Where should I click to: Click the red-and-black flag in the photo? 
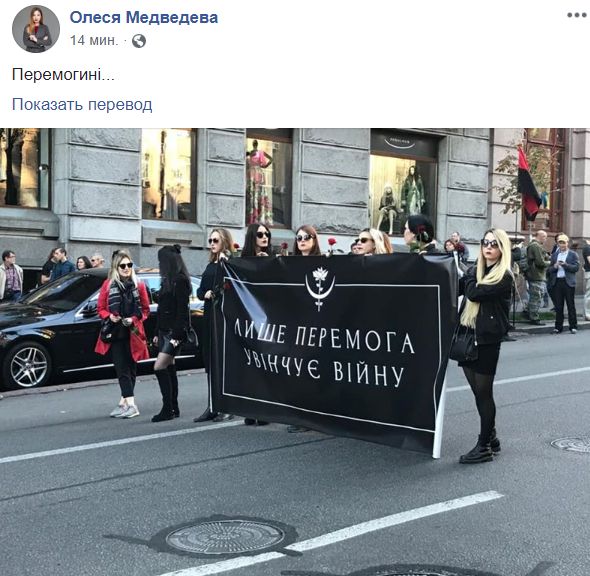click(x=528, y=183)
